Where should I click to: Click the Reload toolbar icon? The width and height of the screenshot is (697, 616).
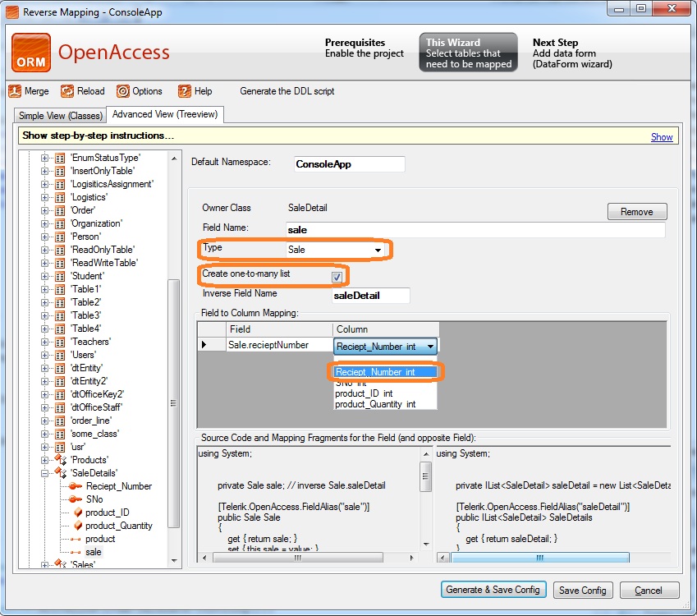(67, 91)
